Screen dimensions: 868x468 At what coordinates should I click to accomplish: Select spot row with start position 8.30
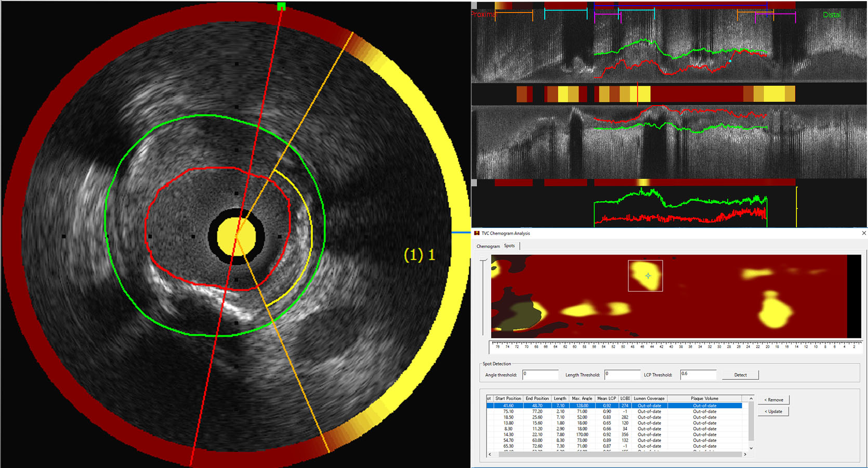[x=614, y=428]
